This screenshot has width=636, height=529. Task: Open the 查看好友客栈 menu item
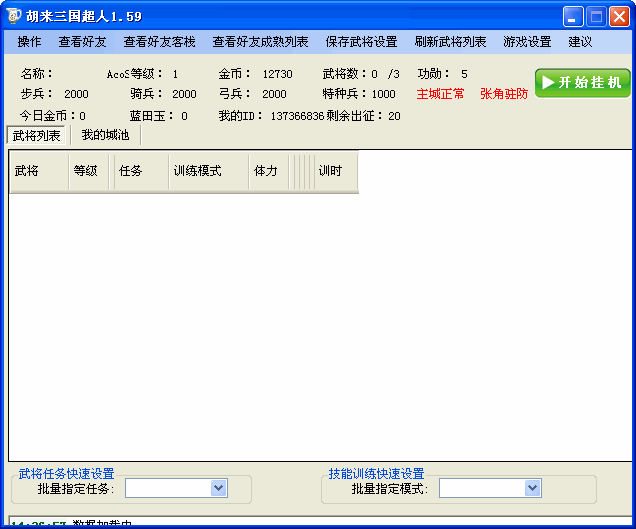pos(159,42)
